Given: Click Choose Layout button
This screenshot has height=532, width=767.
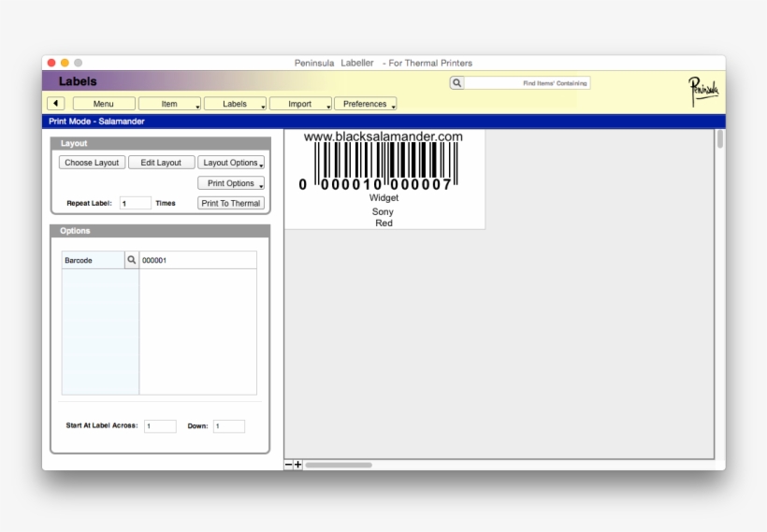Looking at the screenshot, I should (x=92, y=163).
